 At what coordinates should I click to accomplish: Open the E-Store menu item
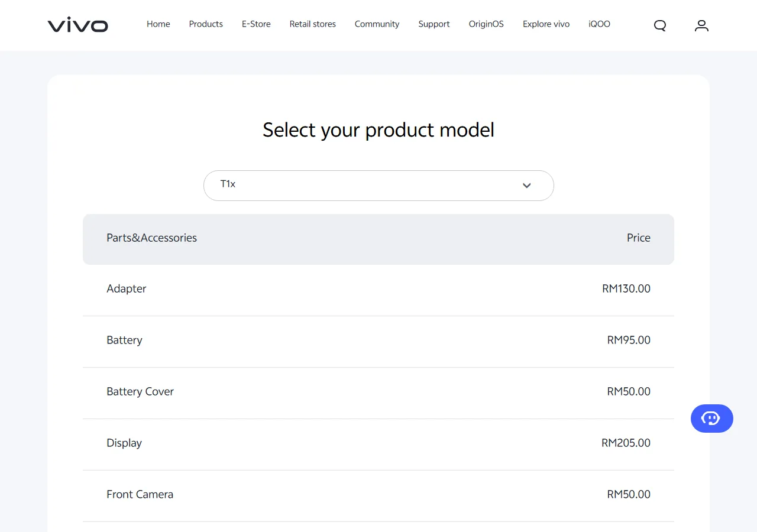[x=256, y=24]
